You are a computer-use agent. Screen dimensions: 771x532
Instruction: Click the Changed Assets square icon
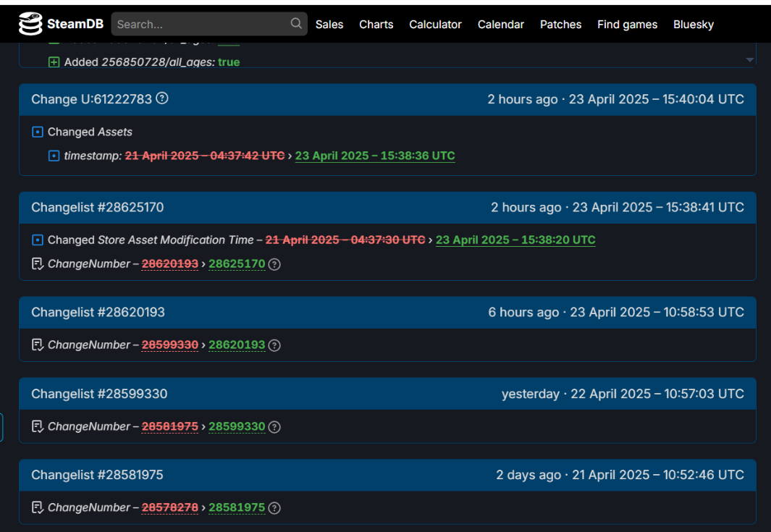[x=38, y=132]
